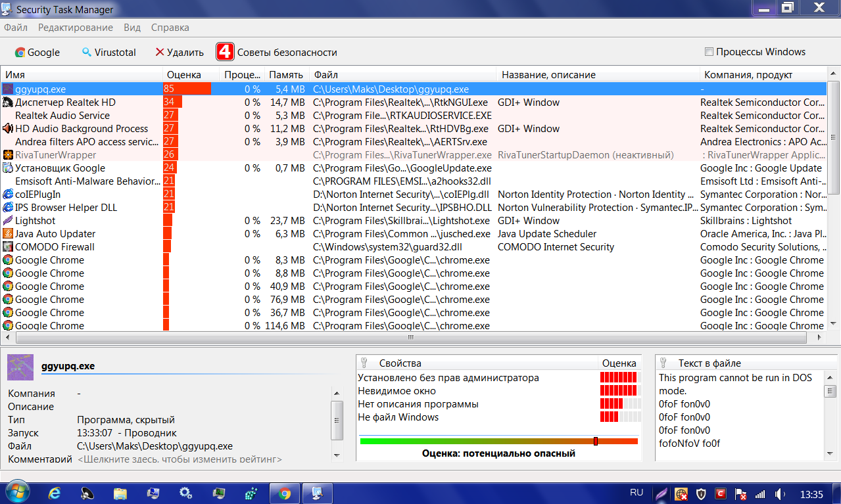
Task: Sort by the Название, описание column header
Action: (x=598, y=75)
